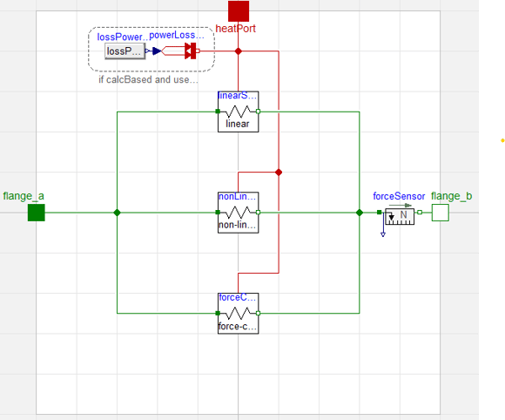505x420 pixels.
Task: Click the forceSensor label text
Action: click(399, 196)
